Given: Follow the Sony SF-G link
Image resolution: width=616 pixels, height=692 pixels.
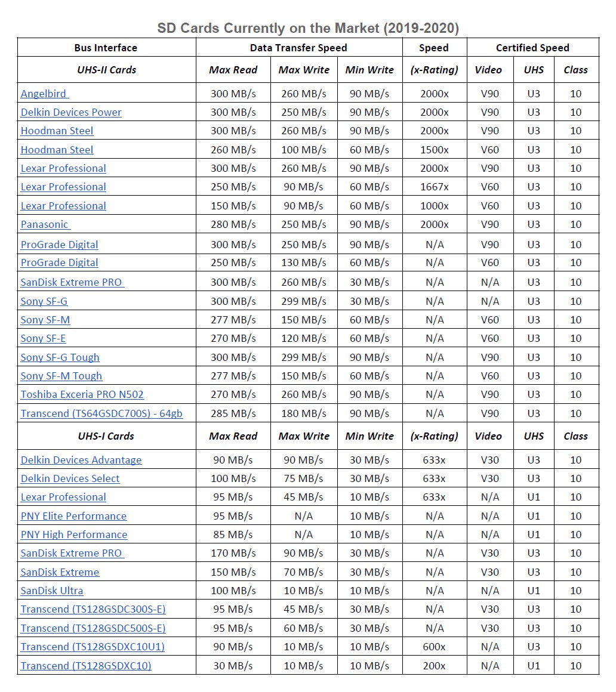Looking at the screenshot, I should coord(44,301).
